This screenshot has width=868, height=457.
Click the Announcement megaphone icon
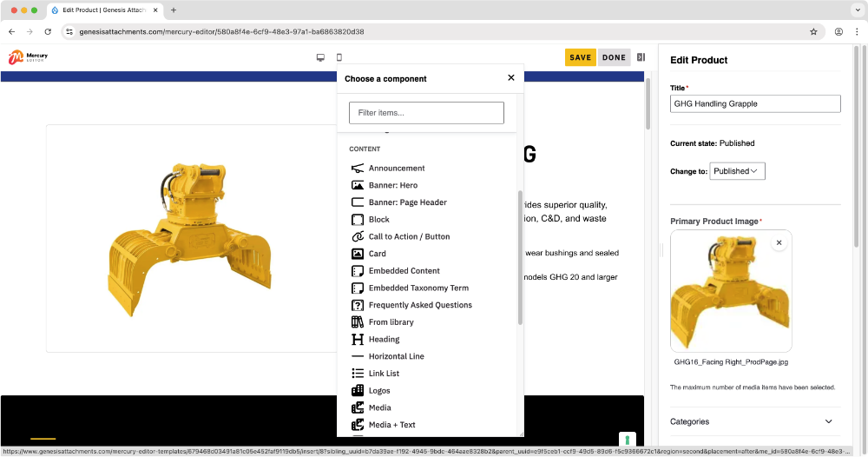point(357,169)
